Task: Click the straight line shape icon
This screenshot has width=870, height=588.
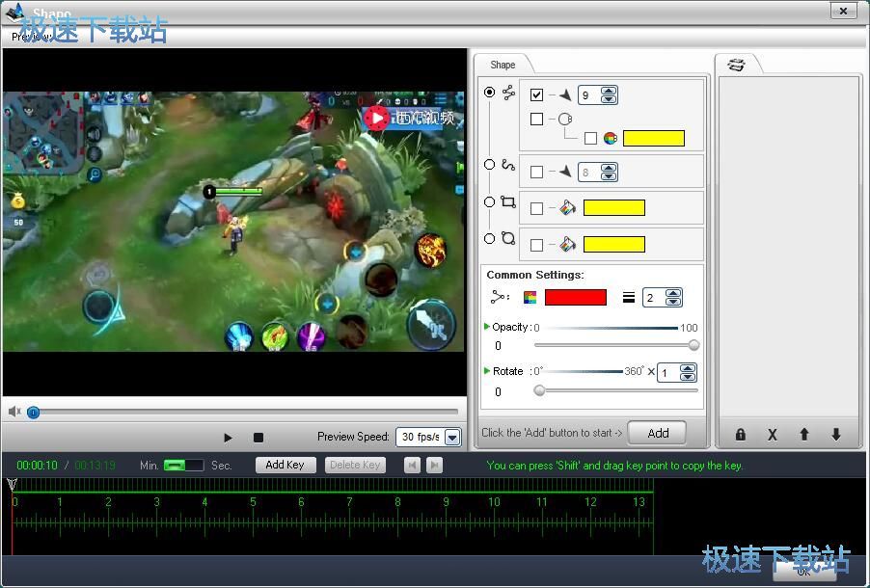Action: point(509,93)
